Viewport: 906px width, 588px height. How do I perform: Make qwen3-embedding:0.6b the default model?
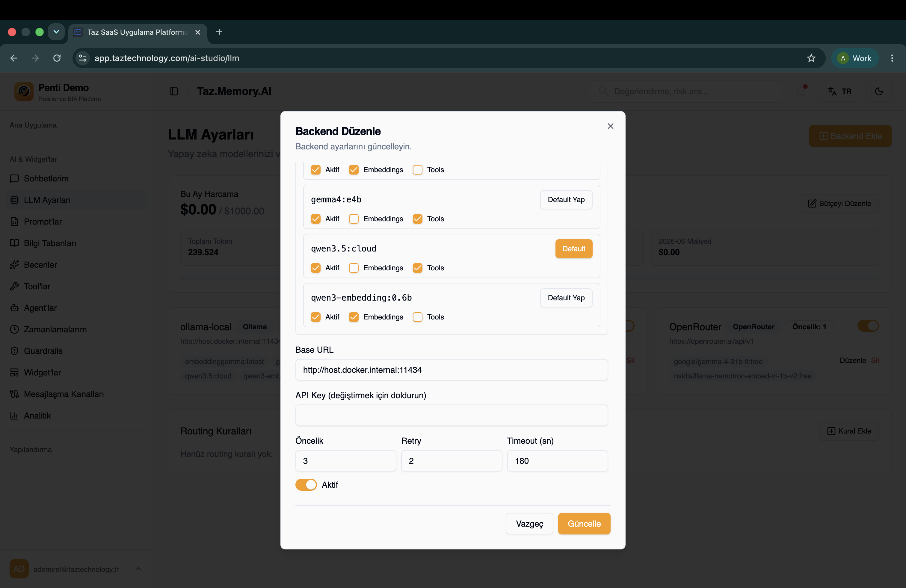(566, 298)
